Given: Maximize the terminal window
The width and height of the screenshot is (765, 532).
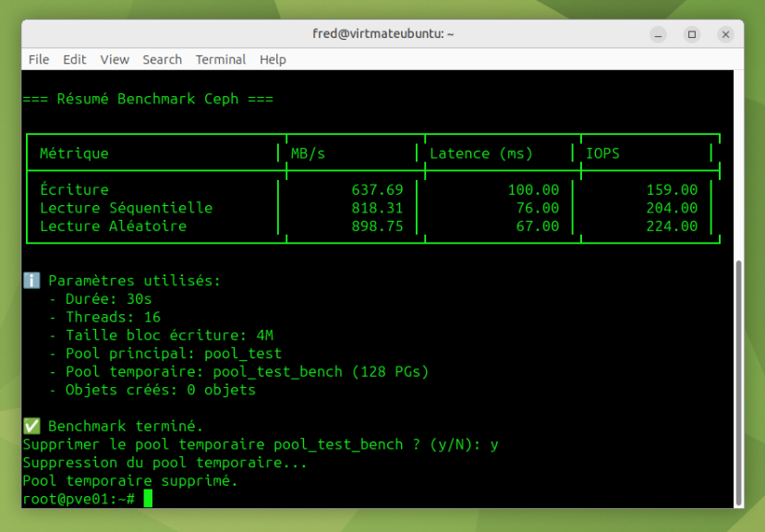Looking at the screenshot, I should (692, 34).
